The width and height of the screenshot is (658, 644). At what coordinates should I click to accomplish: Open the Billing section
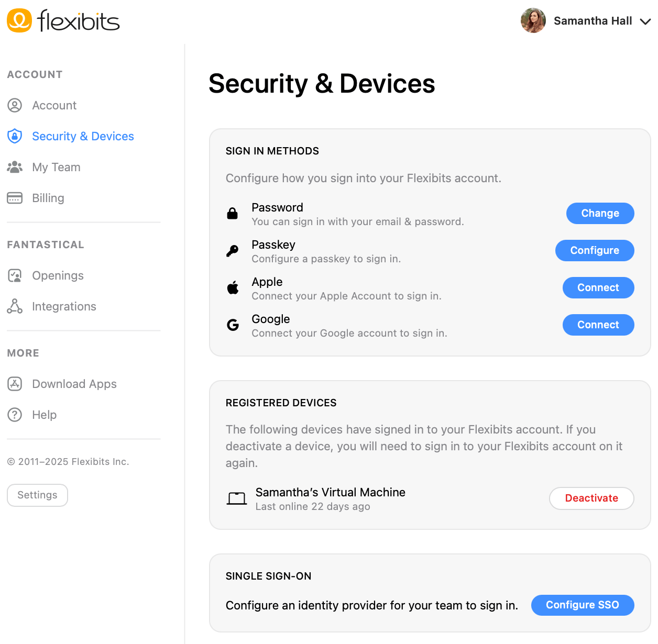[x=48, y=198]
